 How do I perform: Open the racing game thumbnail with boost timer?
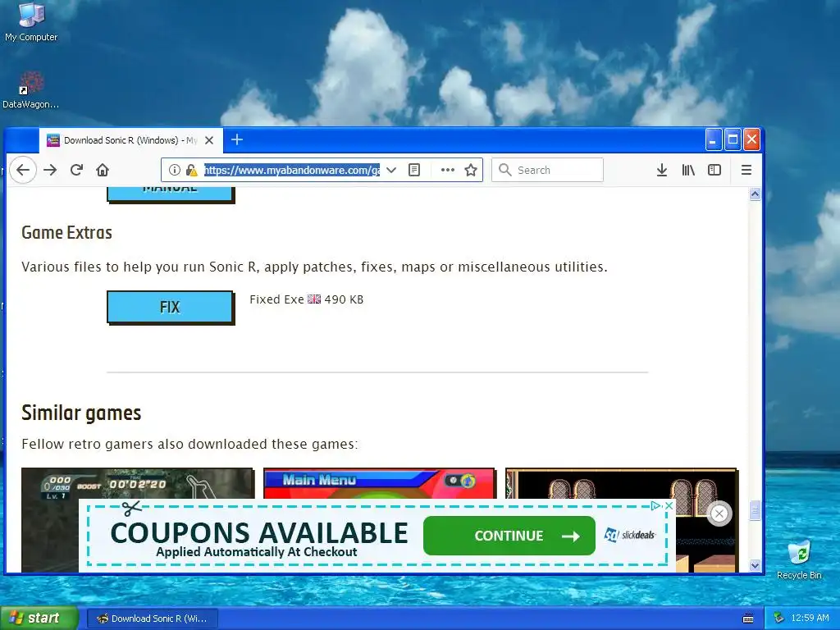coord(138,482)
